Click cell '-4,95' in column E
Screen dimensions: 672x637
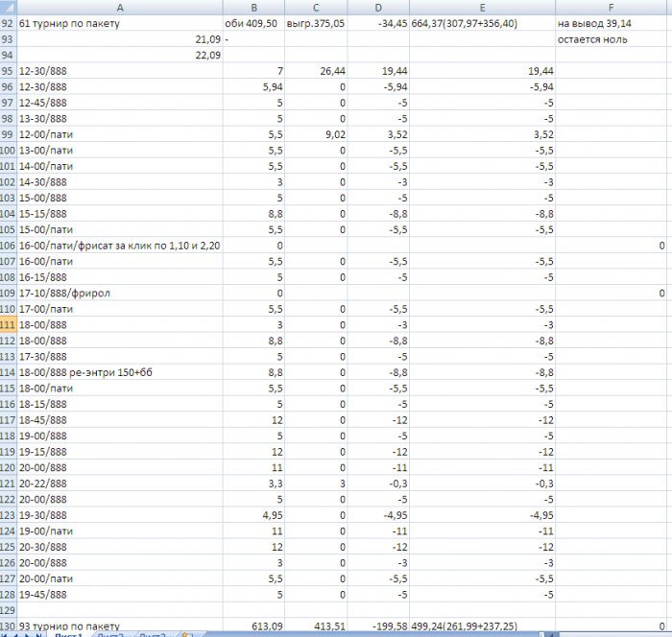tap(482, 515)
